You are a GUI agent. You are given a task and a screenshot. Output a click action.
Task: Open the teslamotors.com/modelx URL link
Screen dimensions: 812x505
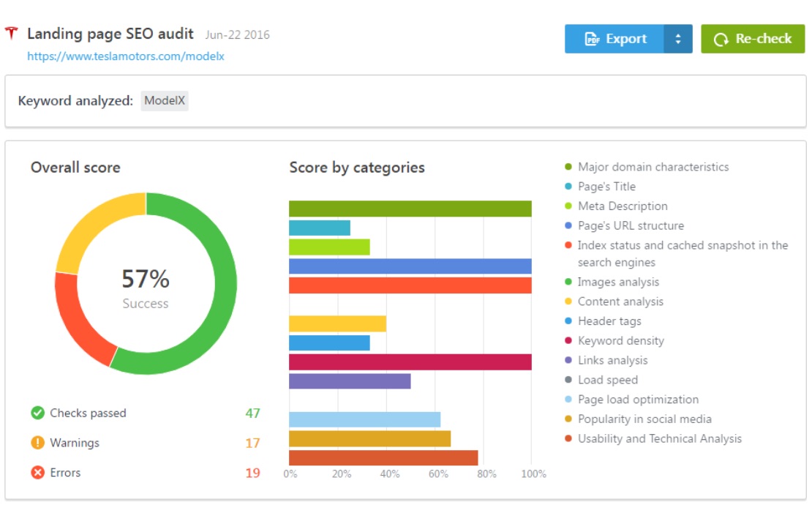[126, 56]
